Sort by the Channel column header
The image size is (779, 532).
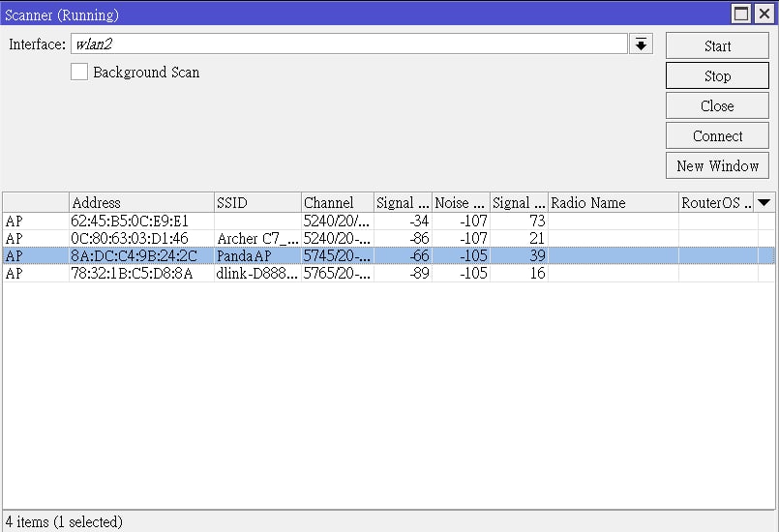[338, 203]
